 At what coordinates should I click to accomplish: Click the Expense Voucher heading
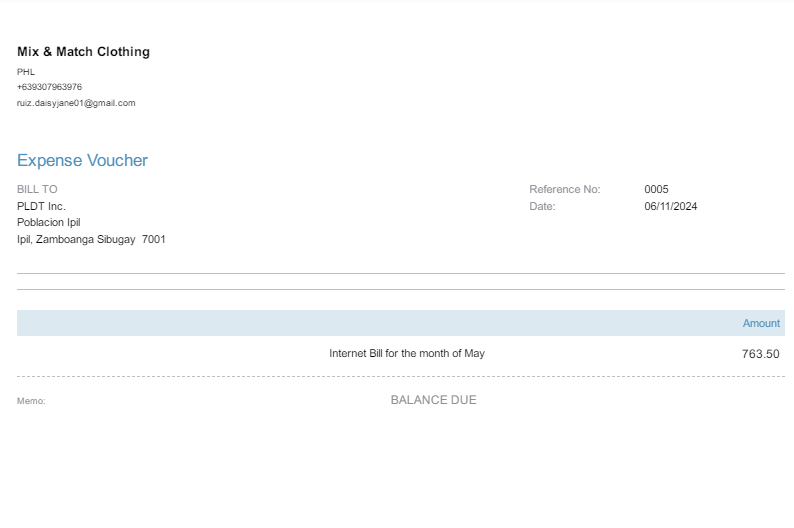[83, 160]
